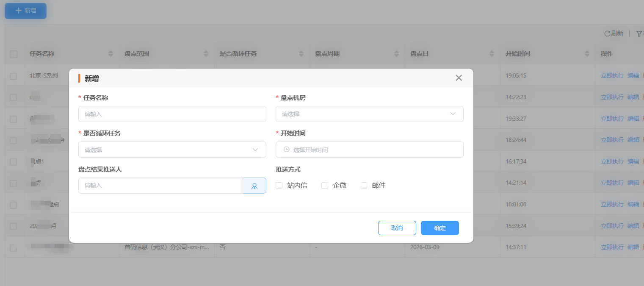The image size is (644, 286).
Task: Sort by the 开始时间 column arrows
Action: click(x=587, y=54)
